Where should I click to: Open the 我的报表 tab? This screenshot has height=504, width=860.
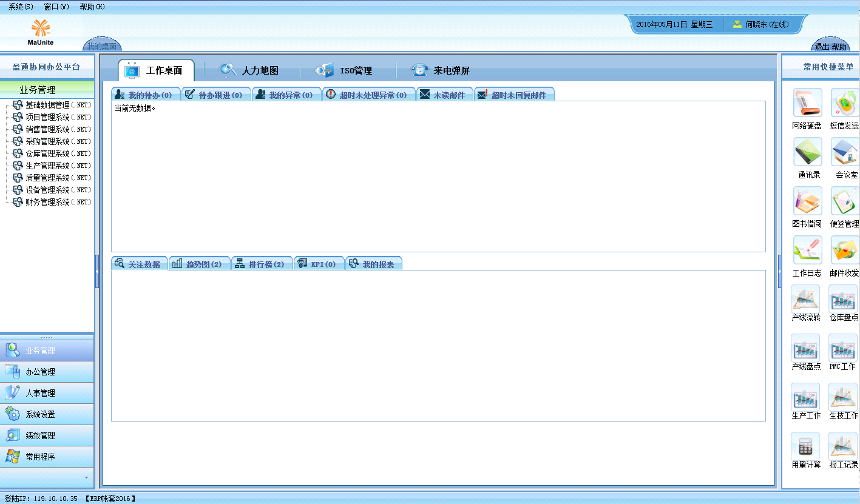pos(373,264)
